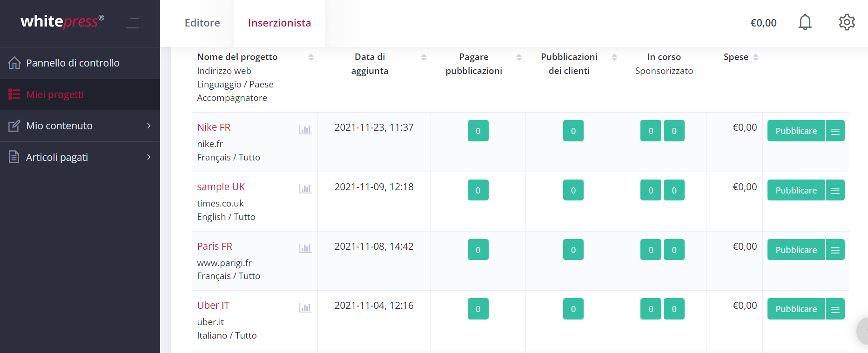Click Pagare pubblicazioni count for Uber IT

click(478, 309)
